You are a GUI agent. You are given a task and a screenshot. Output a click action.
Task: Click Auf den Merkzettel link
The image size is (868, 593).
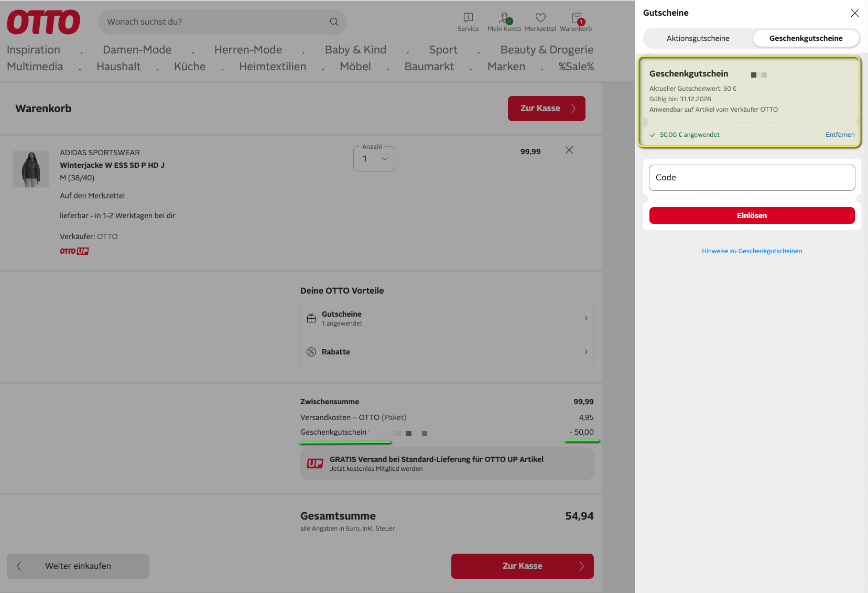pos(92,196)
